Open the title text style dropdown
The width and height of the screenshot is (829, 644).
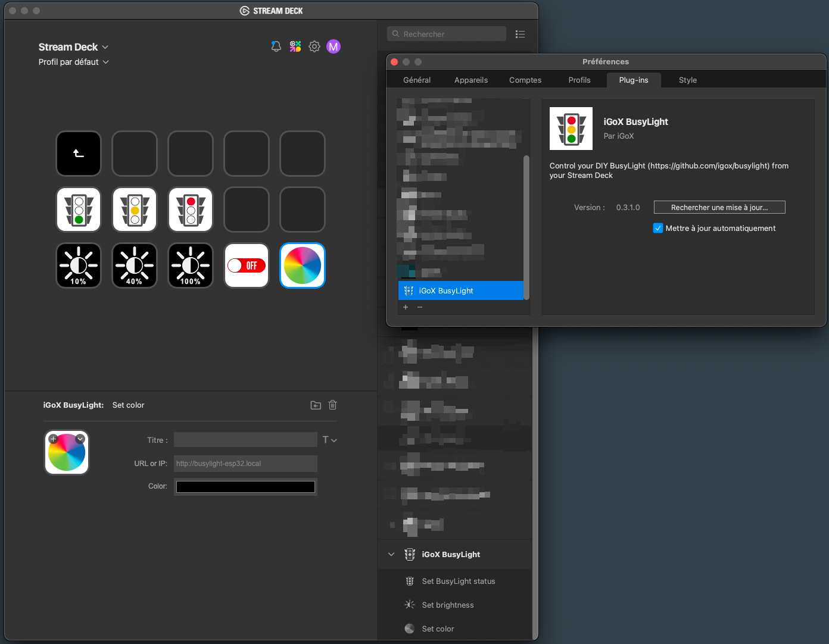(329, 440)
